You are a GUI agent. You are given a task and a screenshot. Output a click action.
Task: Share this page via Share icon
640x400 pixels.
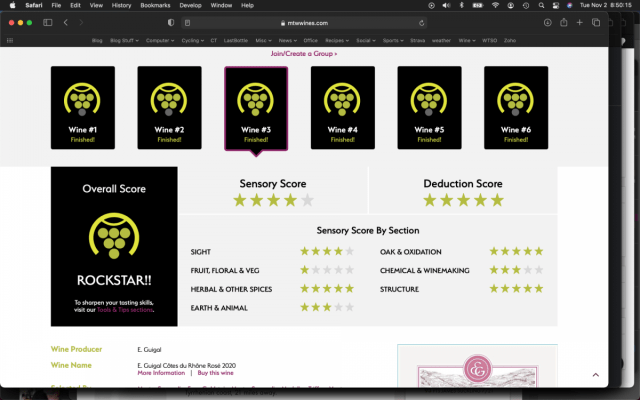(565, 22)
